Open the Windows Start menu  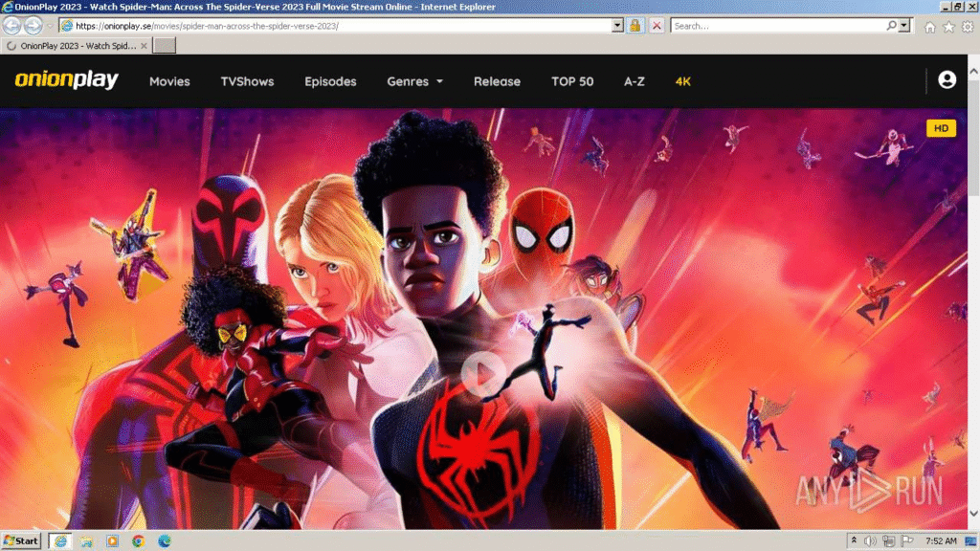21,541
